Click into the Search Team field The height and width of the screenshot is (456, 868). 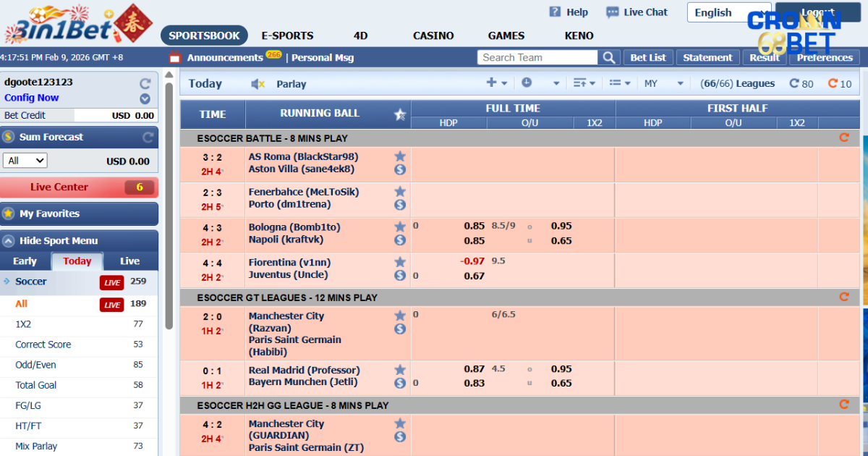pos(537,58)
